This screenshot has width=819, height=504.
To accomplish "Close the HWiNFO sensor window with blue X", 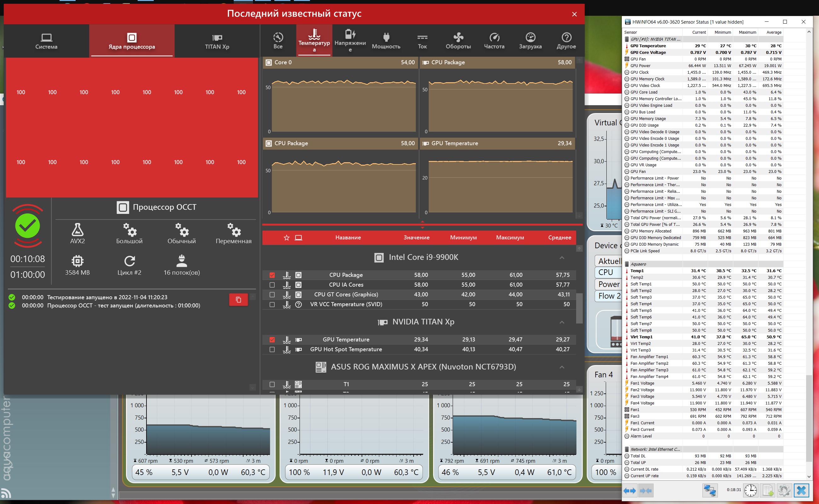I will (801, 490).
